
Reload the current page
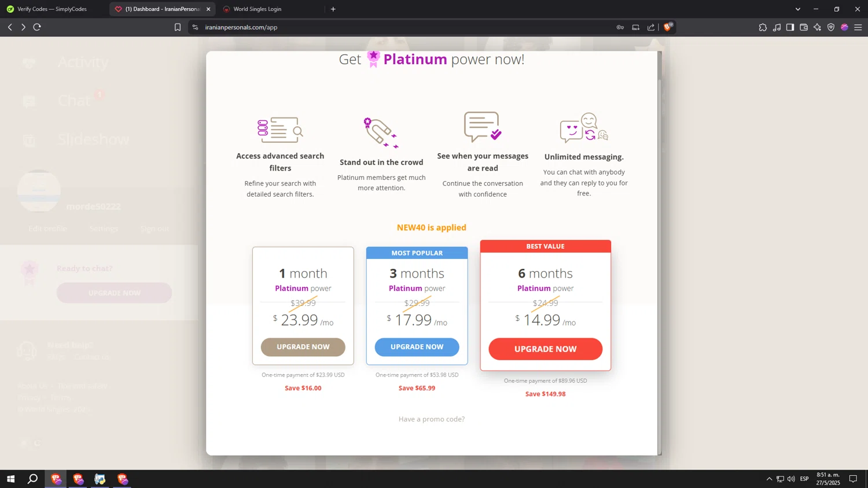tap(37, 27)
